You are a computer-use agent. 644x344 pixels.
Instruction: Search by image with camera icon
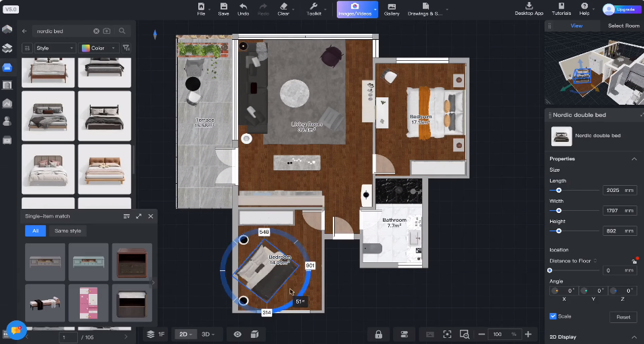(x=107, y=31)
